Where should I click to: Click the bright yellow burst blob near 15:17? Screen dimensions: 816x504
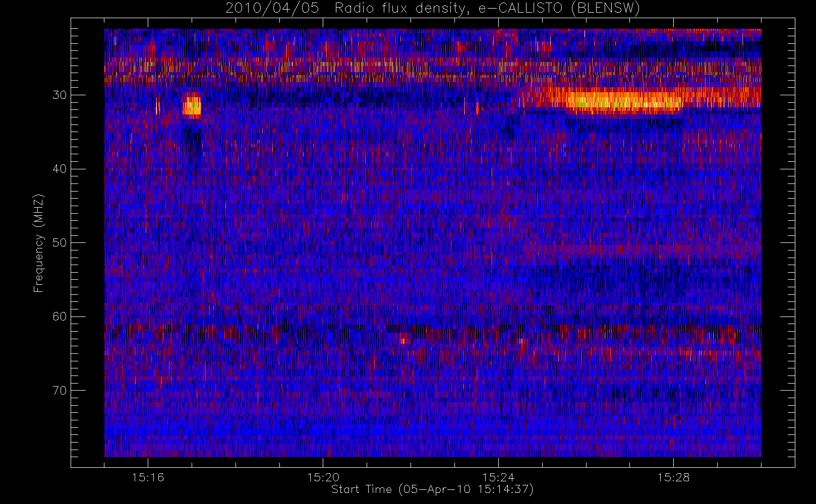click(192, 106)
